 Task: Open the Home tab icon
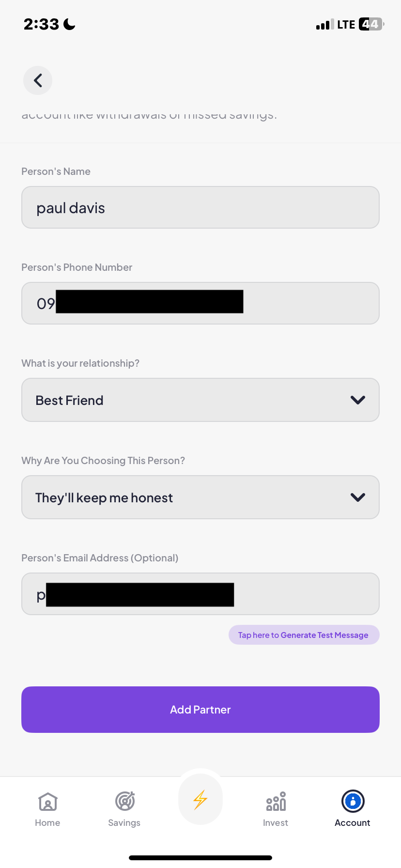pos(47,802)
